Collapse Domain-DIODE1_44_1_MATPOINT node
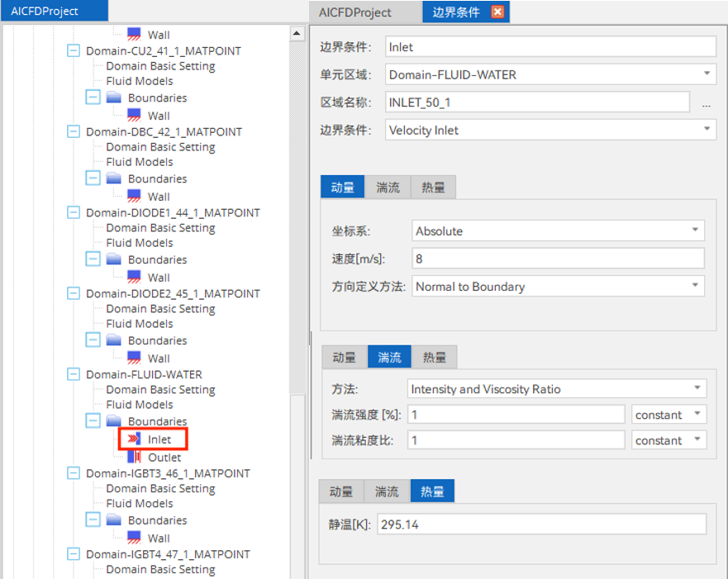The width and height of the screenshot is (728, 579). pos(74,212)
